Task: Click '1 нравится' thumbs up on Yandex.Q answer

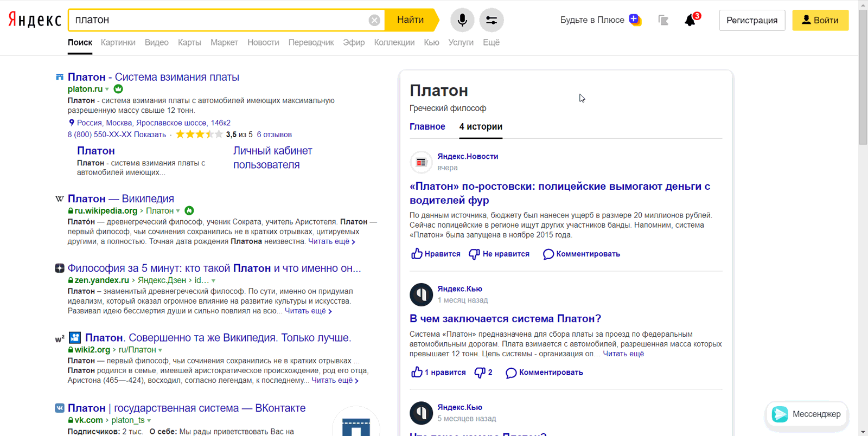Action: tap(438, 372)
